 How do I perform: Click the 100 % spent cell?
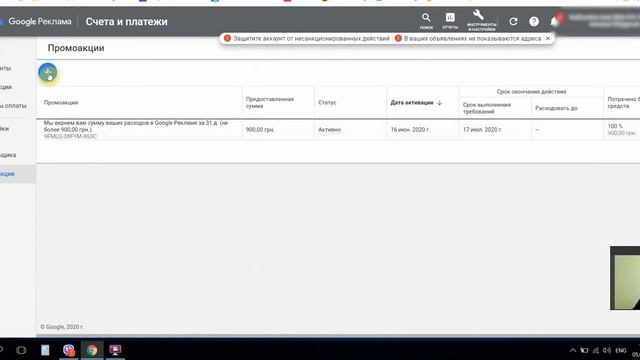(x=615, y=126)
